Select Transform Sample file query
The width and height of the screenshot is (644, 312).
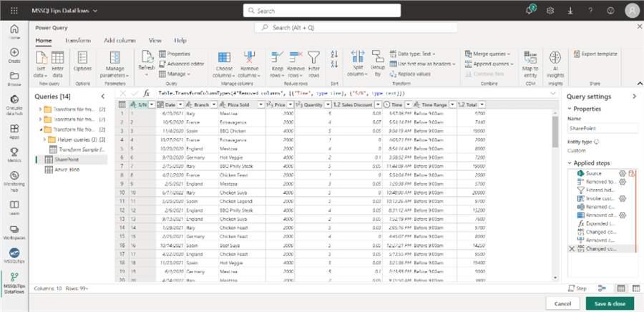(77, 150)
